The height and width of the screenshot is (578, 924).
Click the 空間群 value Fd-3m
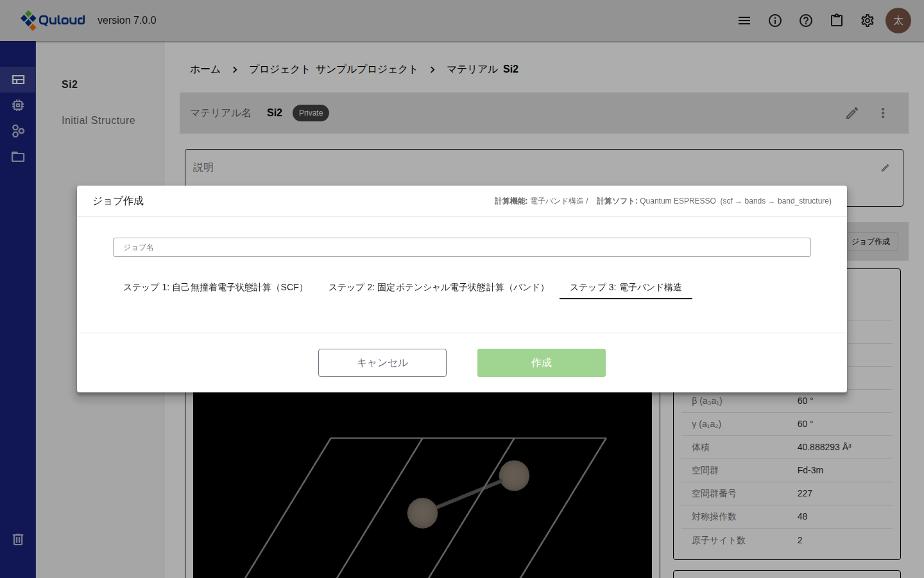click(810, 470)
